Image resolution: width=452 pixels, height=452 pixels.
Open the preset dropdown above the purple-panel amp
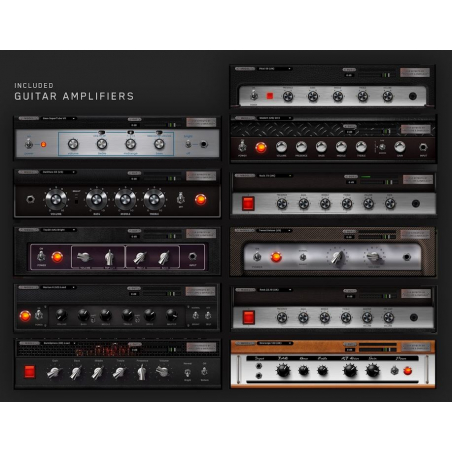(58, 230)
